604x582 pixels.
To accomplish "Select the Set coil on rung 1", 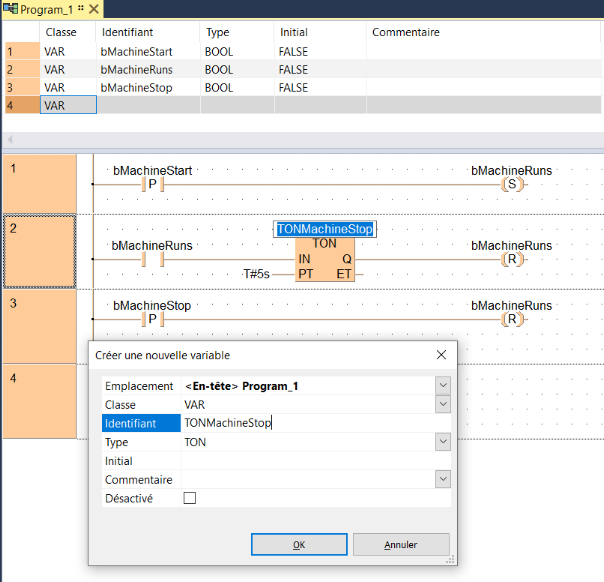I will 511,185.
